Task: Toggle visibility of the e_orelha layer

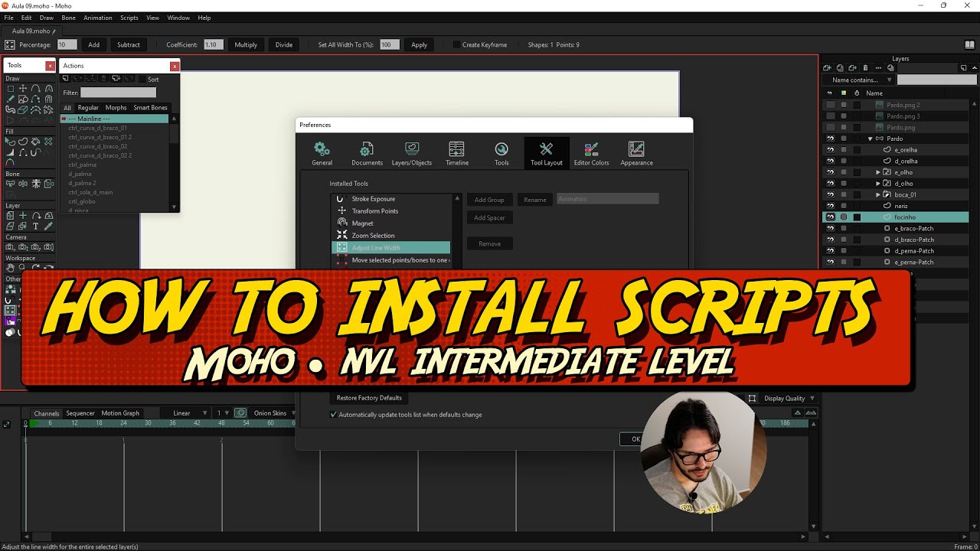Action: 830,150
